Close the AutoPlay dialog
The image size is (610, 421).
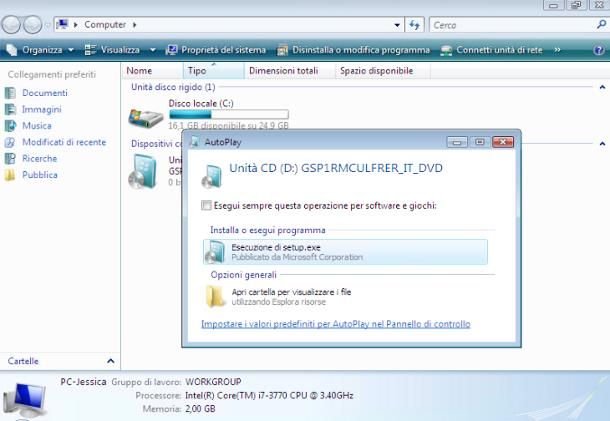(x=503, y=142)
